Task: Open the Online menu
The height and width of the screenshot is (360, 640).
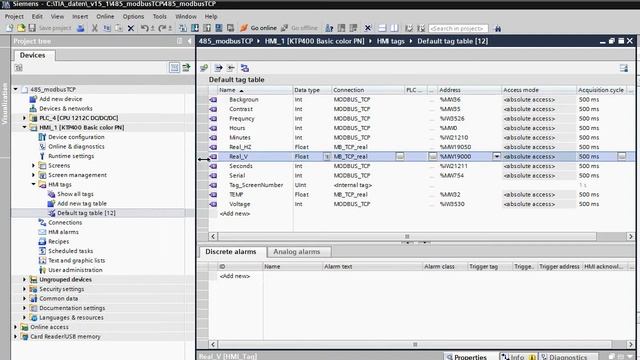Action: [105, 16]
